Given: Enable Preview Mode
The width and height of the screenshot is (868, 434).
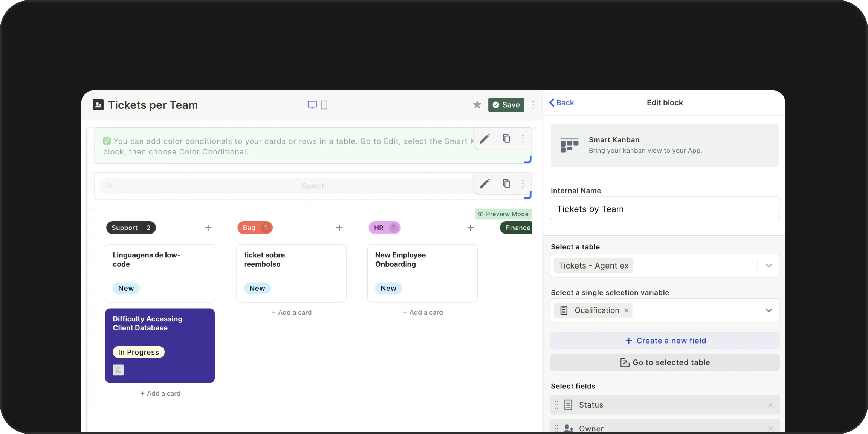Looking at the screenshot, I should tap(503, 214).
